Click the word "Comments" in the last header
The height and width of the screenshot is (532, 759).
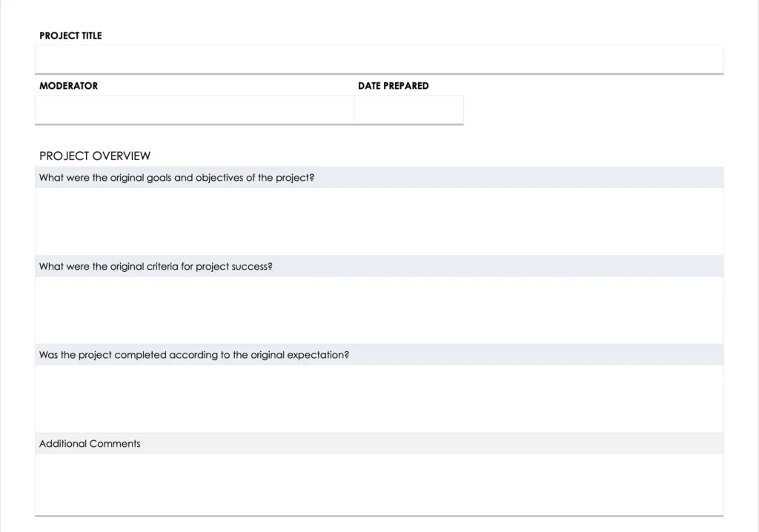[x=115, y=444]
